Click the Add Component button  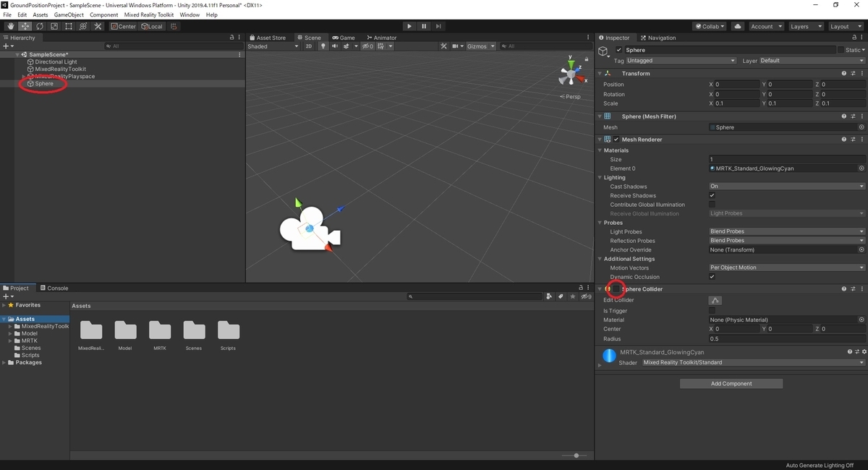[731, 384]
